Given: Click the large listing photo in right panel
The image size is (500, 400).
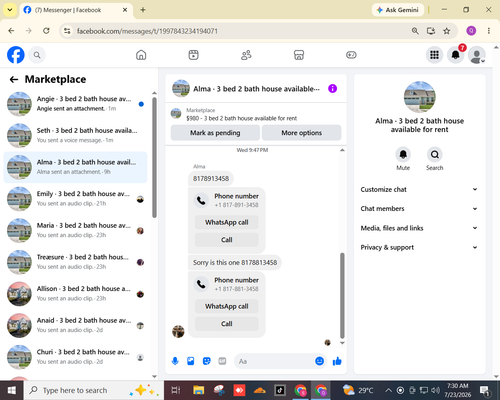Looking at the screenshot, I should [x=419, y=97].
